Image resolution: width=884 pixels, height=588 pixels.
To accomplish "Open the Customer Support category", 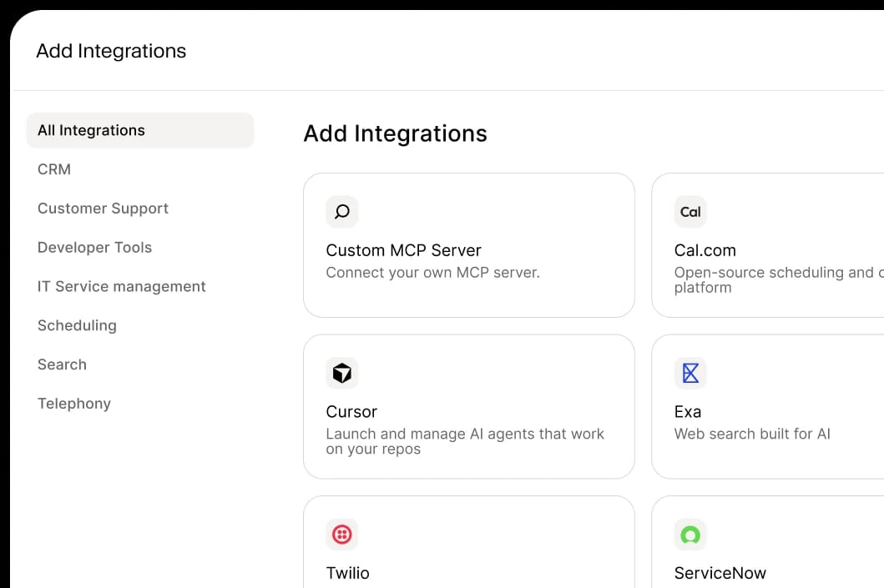I will click(x=103, y=209).
